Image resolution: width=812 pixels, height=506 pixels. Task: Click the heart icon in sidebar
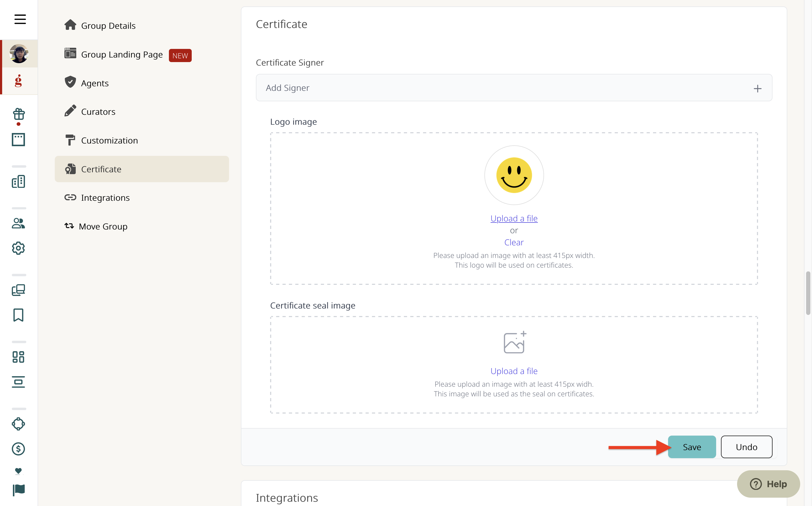tap(19, 471)
